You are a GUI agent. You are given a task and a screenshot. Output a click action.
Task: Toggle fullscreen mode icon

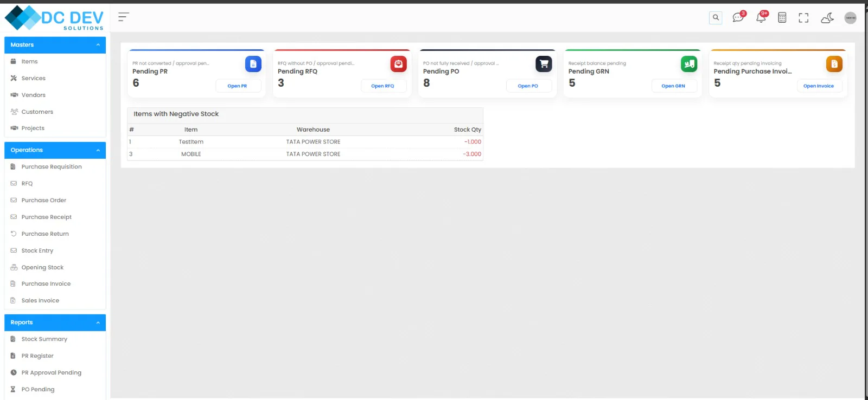click(803, 18)
